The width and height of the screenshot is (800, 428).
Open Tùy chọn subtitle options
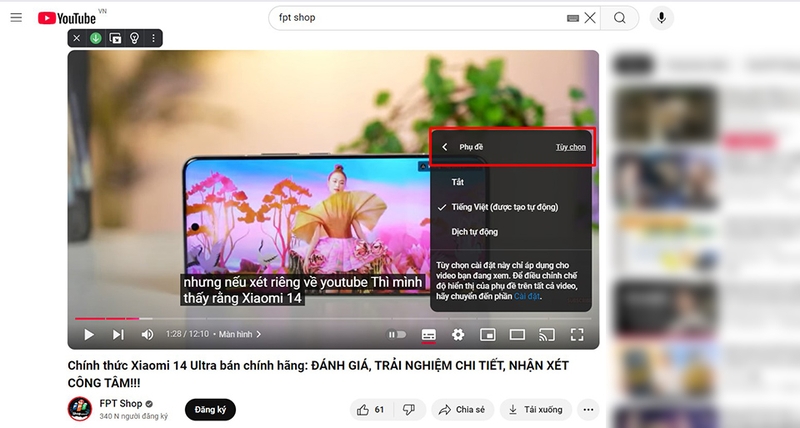pyautogui.click(x=570, y=147)
